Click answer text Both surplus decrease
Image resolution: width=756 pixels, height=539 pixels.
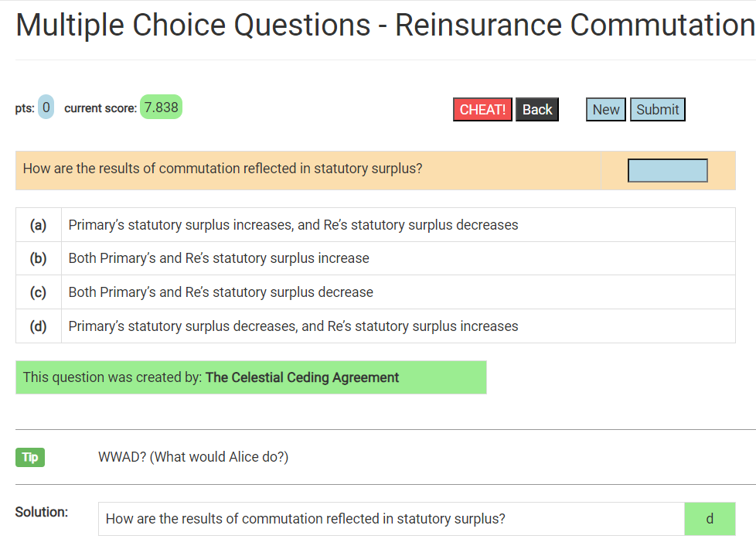coord(220,292)
